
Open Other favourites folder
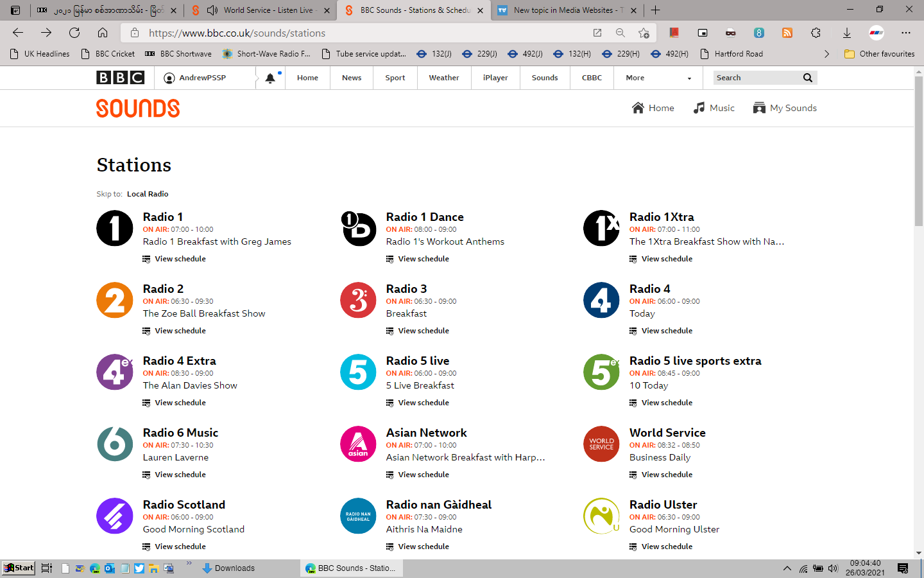(880, 54)
